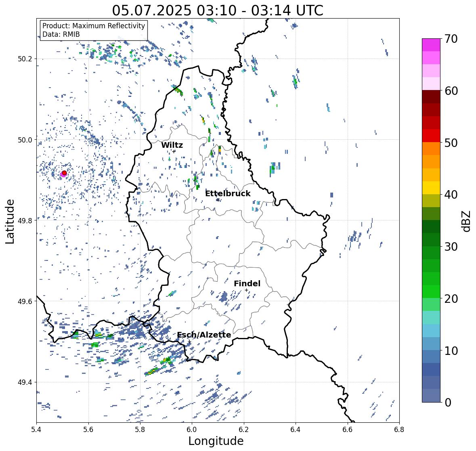Click the Latitude axis label
476x451 pixels.
click(10, 221)
